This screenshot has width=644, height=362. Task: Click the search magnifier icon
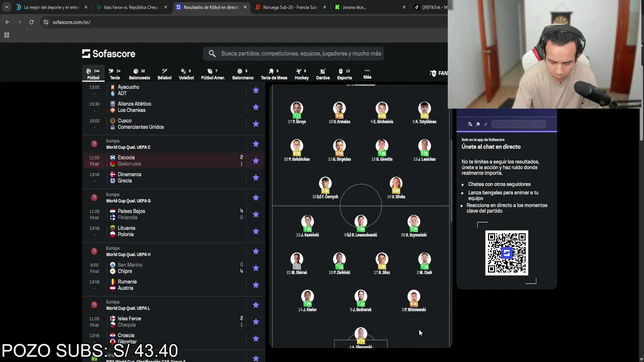(212, 53)
